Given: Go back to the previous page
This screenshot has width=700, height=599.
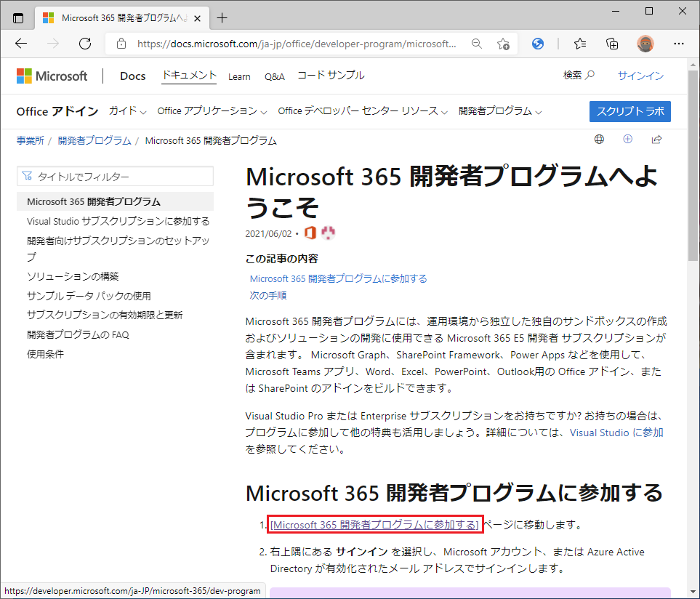Looking at the screenshot, I should (21, 44).
